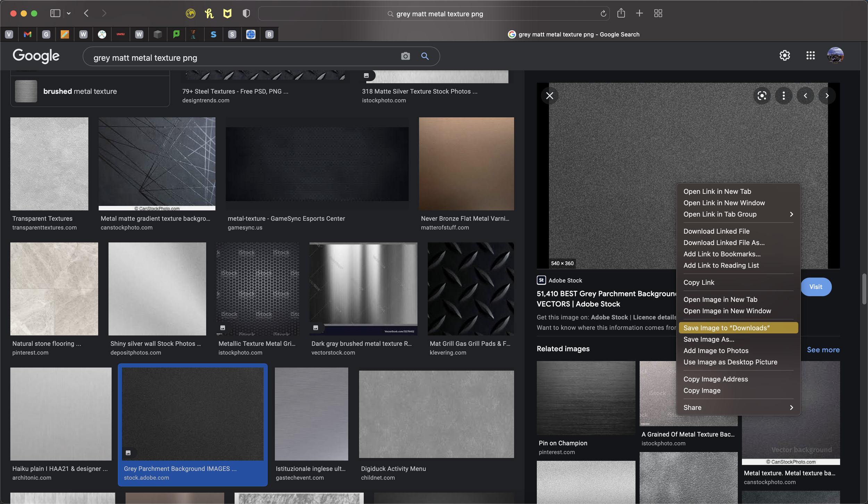Switch to the Gmail pinned tab
Viewport: 868px width, 504px height.
coord(28,34)
